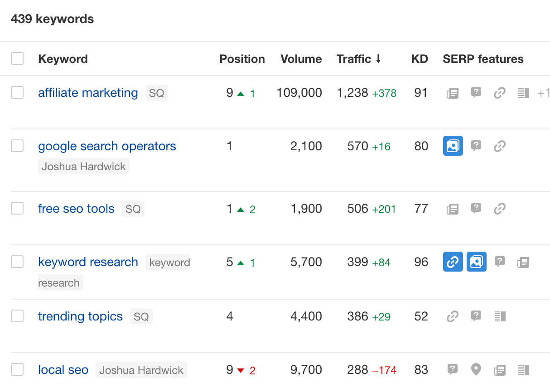
Task: Click the descending sort arrow beside Traffic
Action: pyautogui.click(x=378, y=59)
